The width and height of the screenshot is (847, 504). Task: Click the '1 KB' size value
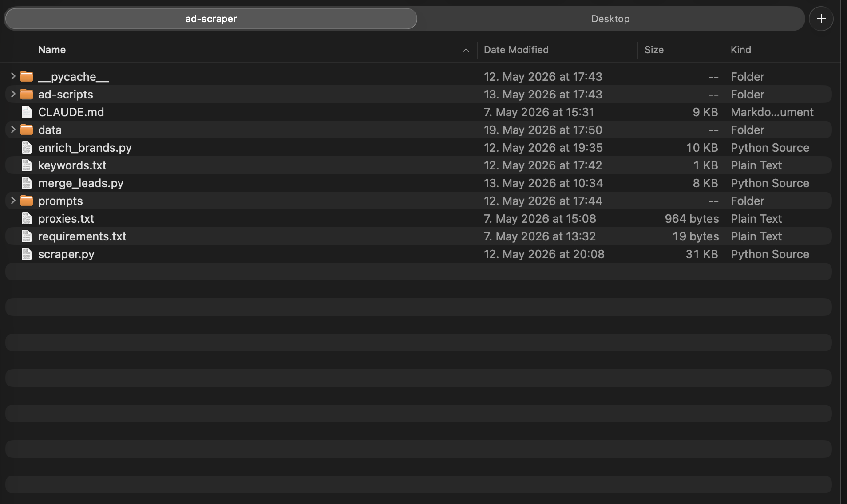pyautogui.click(x=706, y=165)
